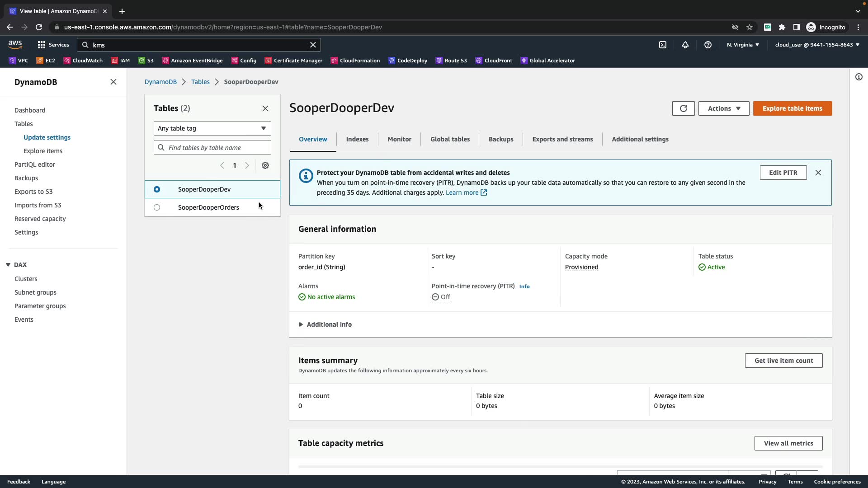Open table list preferences gear icon
Screen dimensions: 868x488
click(265, 165)
